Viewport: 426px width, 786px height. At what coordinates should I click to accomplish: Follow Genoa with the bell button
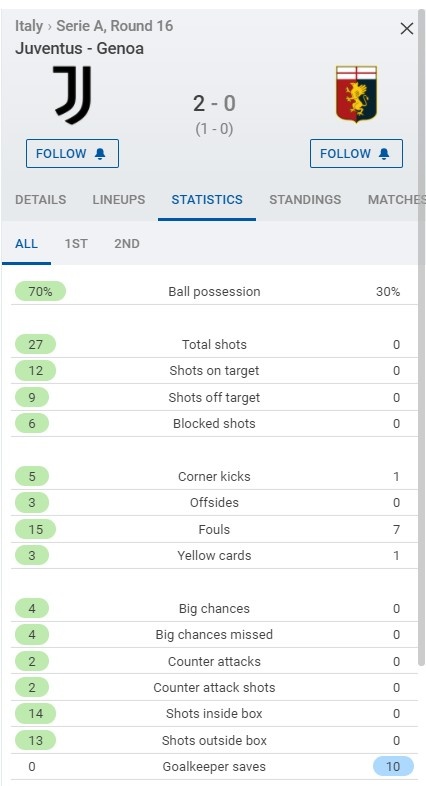356,153
